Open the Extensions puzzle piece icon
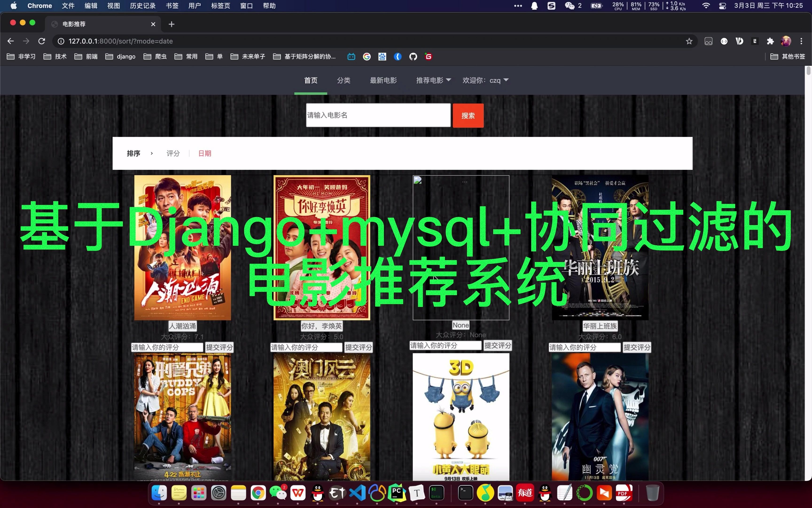Image resolution: width=812 pixels, height=508 pixels. 770,41
